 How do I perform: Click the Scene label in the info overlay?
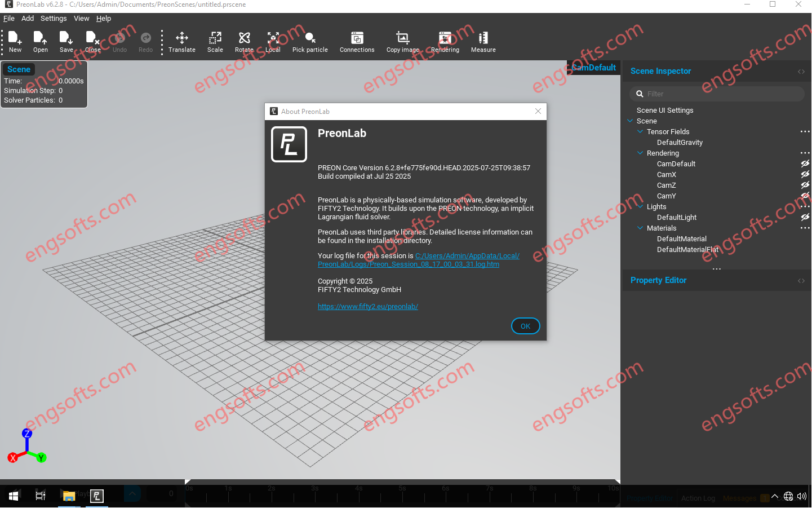(19, 69)
